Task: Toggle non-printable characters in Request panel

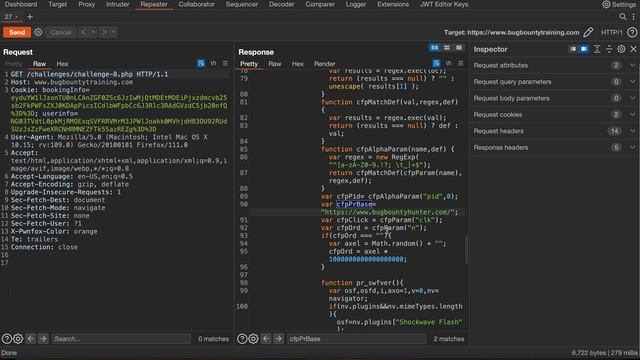Action: tap(213, 64)
